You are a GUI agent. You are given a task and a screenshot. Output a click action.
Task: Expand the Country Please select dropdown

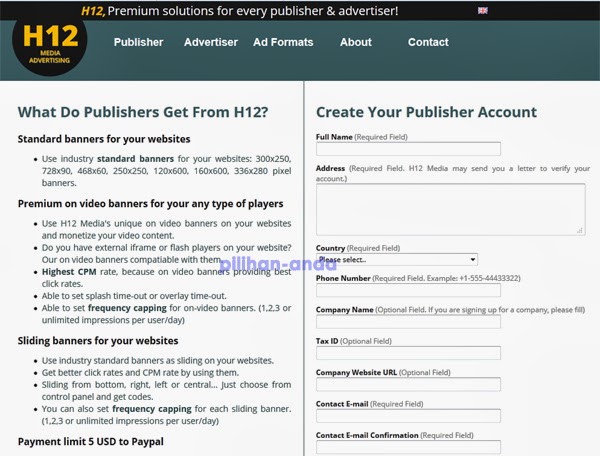[397, 259]
